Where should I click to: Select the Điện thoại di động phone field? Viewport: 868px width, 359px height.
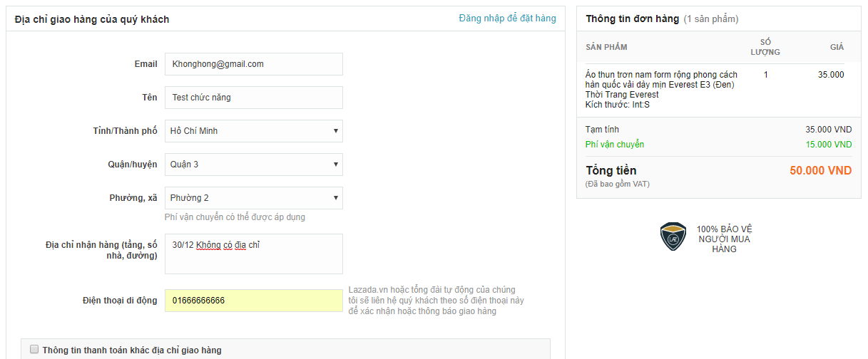(254, 301)
